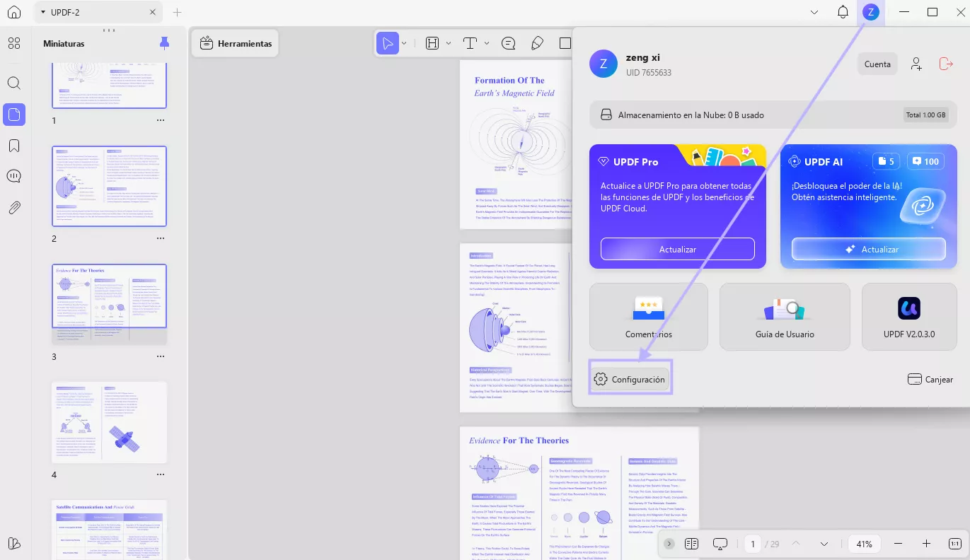This screenshot has height=560, width=970.
Task: Click the add user icon
Action: 916,64
